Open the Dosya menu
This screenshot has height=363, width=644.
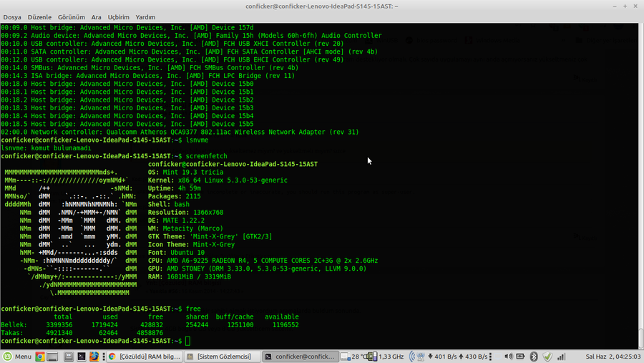12,17
